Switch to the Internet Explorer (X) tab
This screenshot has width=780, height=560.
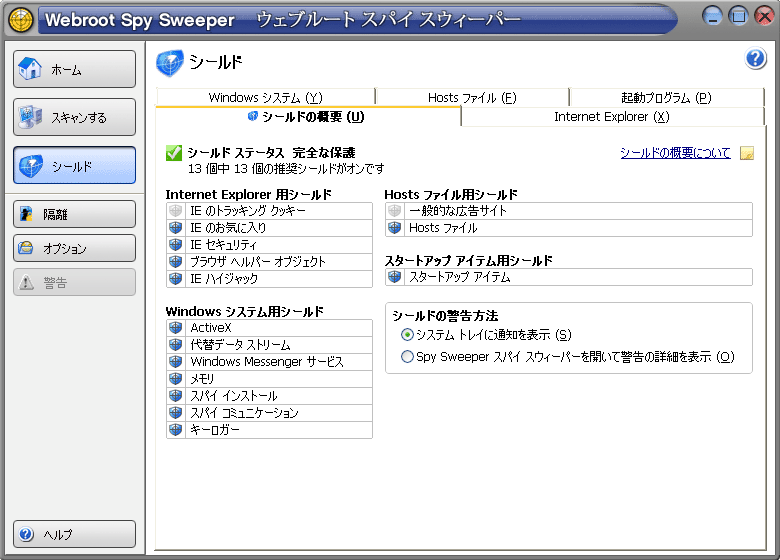point(612,116)
